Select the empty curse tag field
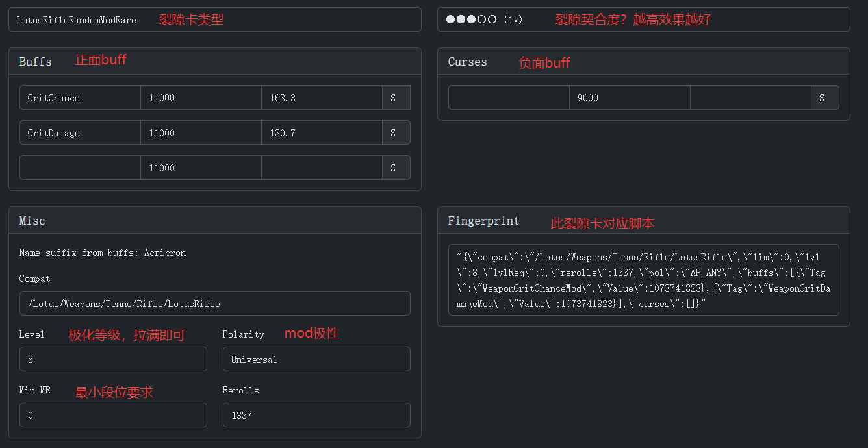The width and height of the screenshot is (868, 448). pos(509,98)
